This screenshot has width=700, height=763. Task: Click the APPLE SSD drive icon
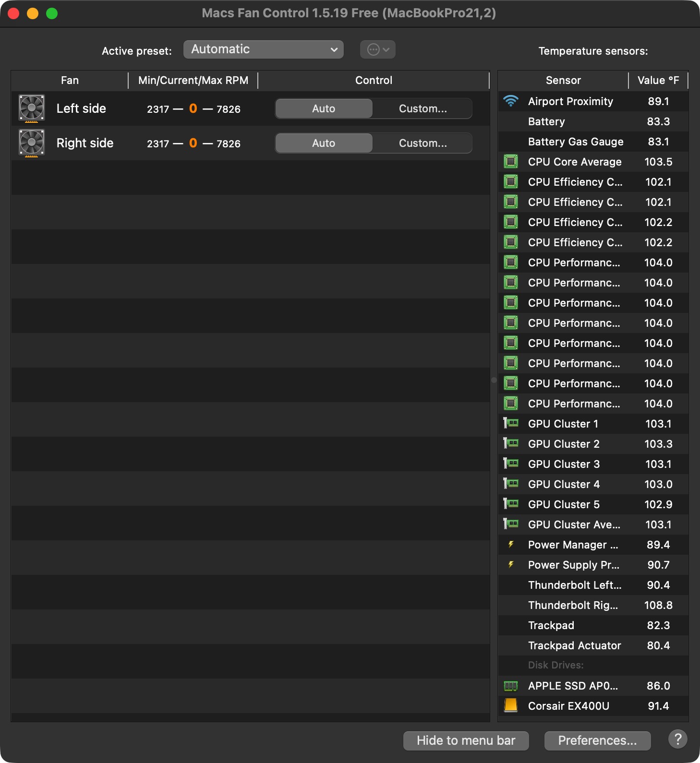pyautogui.click(x=511, y=686)
